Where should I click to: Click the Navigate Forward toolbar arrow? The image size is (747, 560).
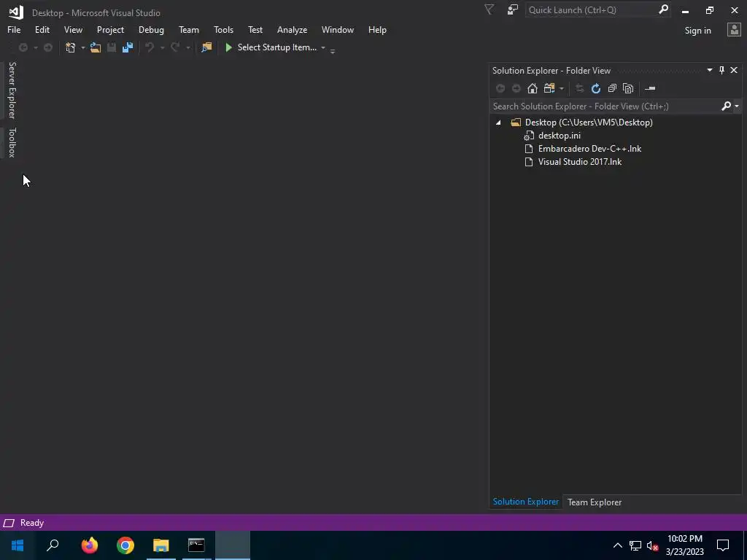coord(48,47)
